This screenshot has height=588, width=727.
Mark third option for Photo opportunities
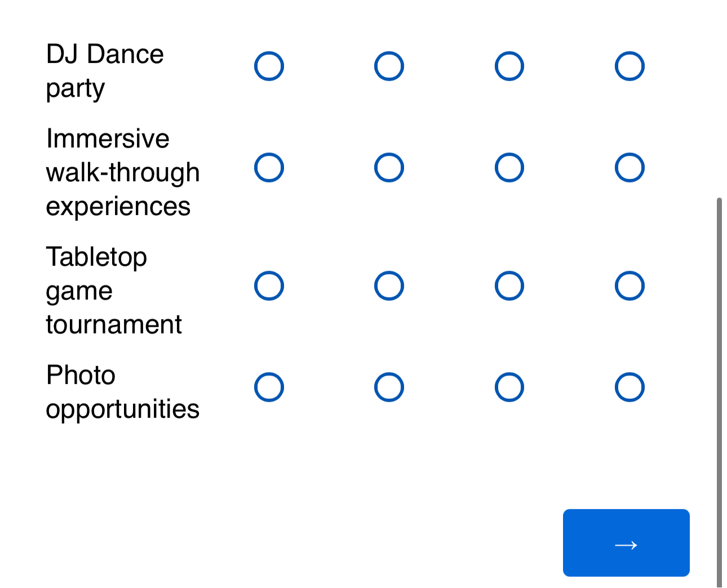coord(509,387)
